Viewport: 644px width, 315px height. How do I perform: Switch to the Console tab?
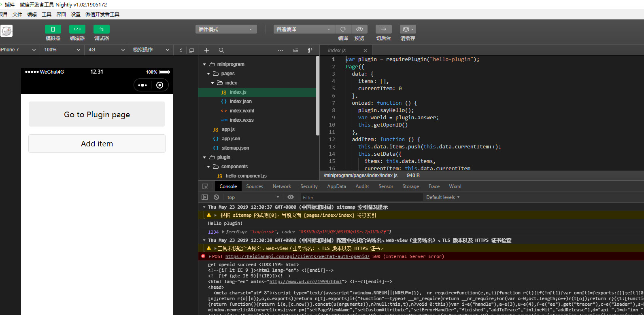pos(228,186)
